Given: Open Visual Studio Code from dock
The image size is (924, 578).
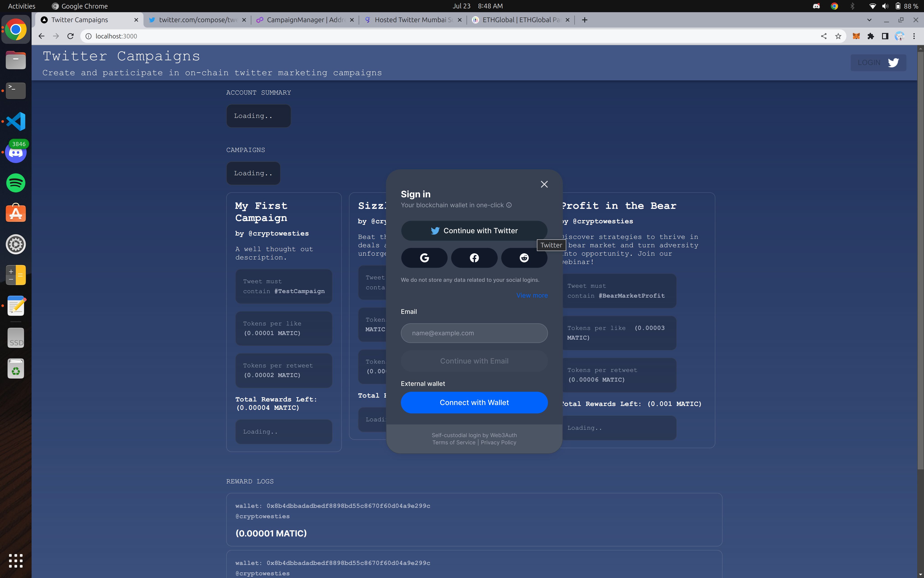Looking at the screenshot, I should coord(16,121).
